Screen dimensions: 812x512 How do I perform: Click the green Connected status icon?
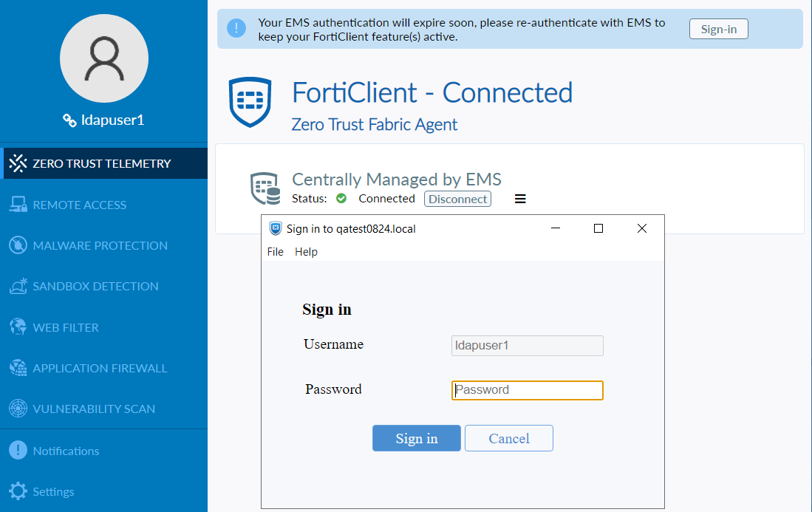pyautogui.click(x=341, y=198)
